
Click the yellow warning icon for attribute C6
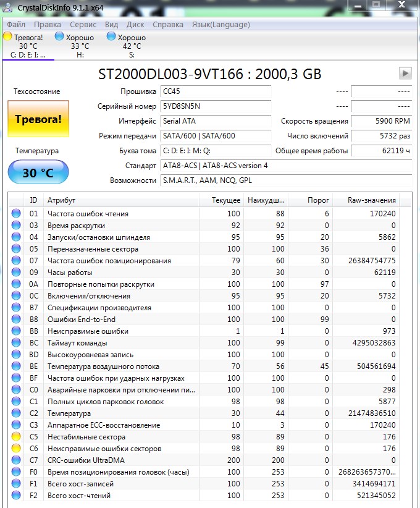16,448
